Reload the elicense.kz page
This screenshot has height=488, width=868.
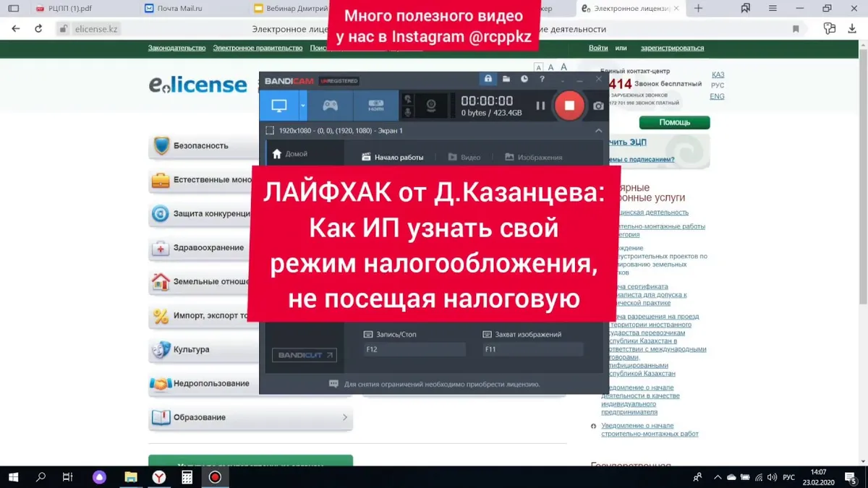(39, 29)
